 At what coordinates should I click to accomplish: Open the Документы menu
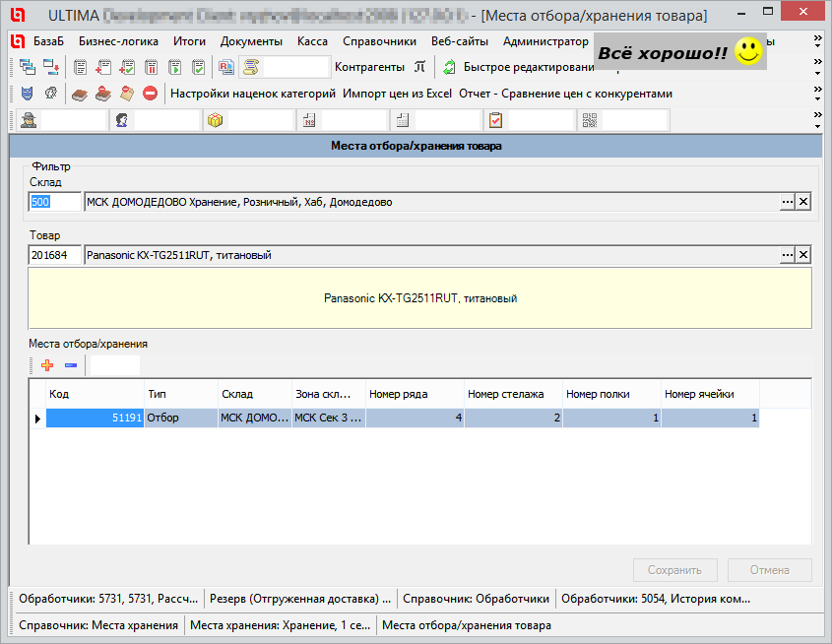click(x=251, y=41)
